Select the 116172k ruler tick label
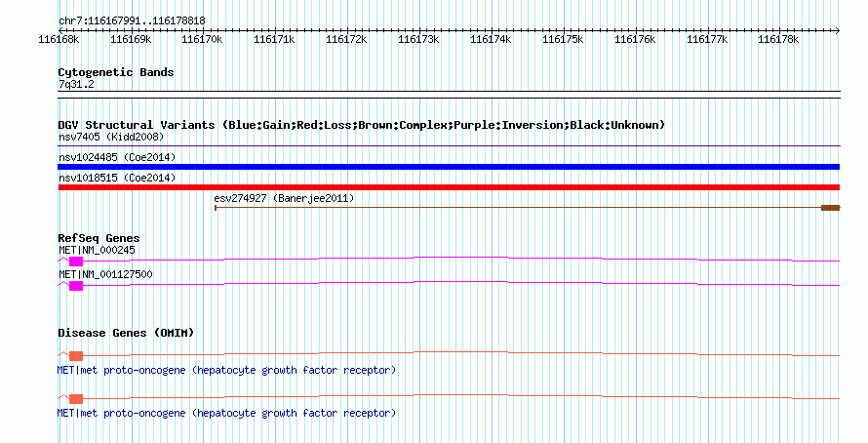868x443 pixels. pos(346,39)
